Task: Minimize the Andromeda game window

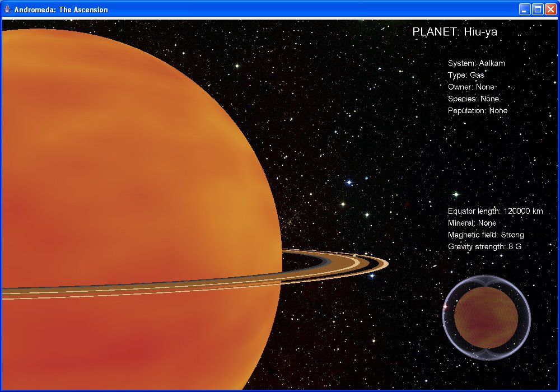Action: (x=525, y=10)
